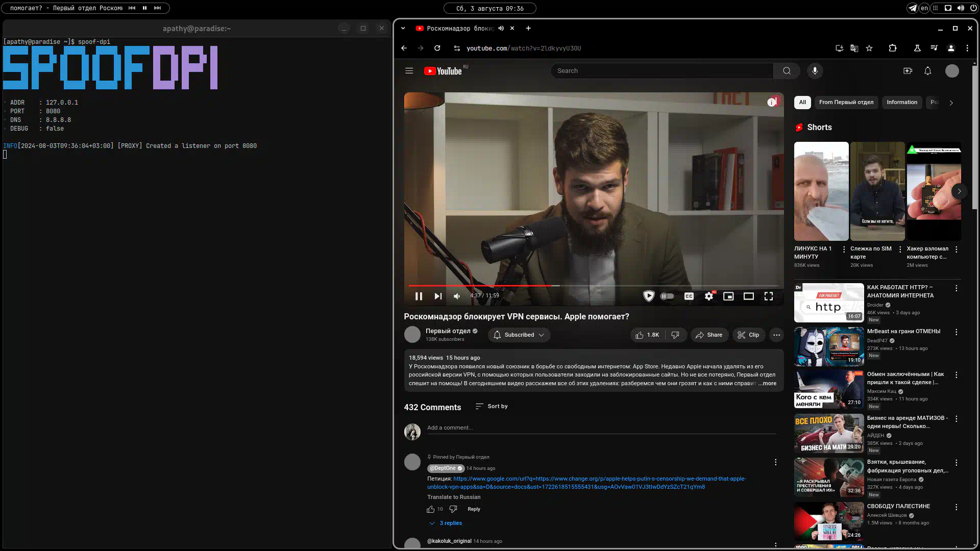
Task: Reply to the @DeptOne pinned comment
Action: (474, 509)
